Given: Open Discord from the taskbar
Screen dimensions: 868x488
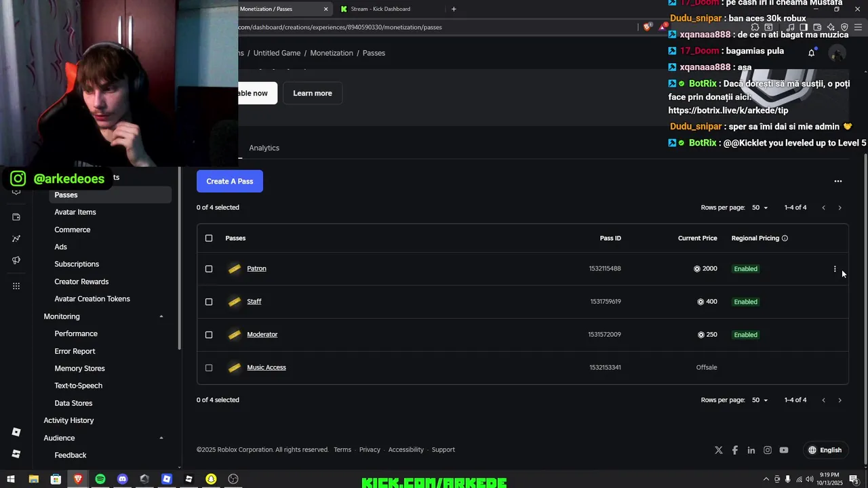Looking at the screenshot, I should [122, 479].
